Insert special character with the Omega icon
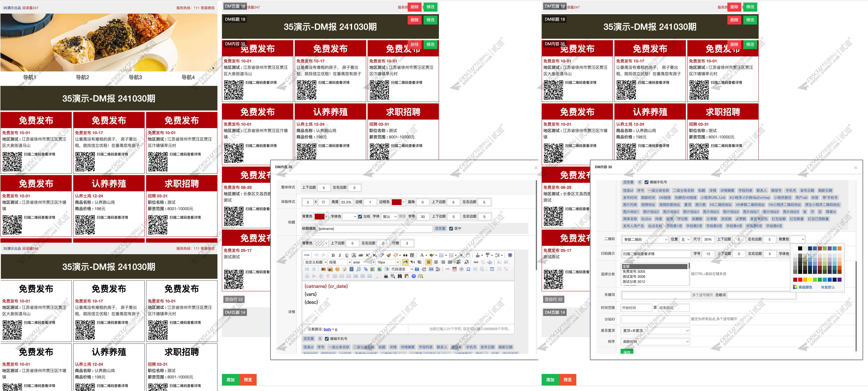The image size is (868, 391). tap(468, 269)
